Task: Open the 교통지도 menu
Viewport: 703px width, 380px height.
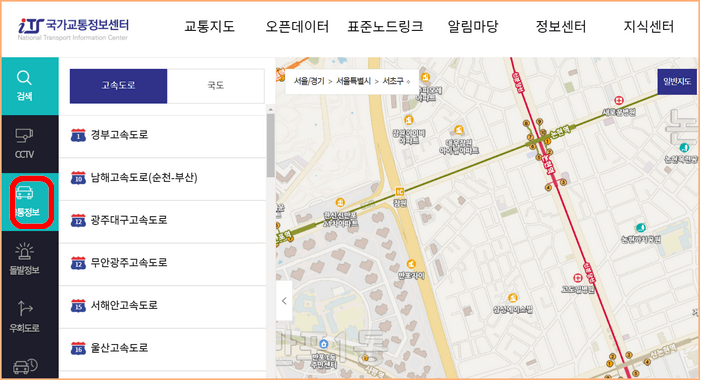Action: (209, 26)
